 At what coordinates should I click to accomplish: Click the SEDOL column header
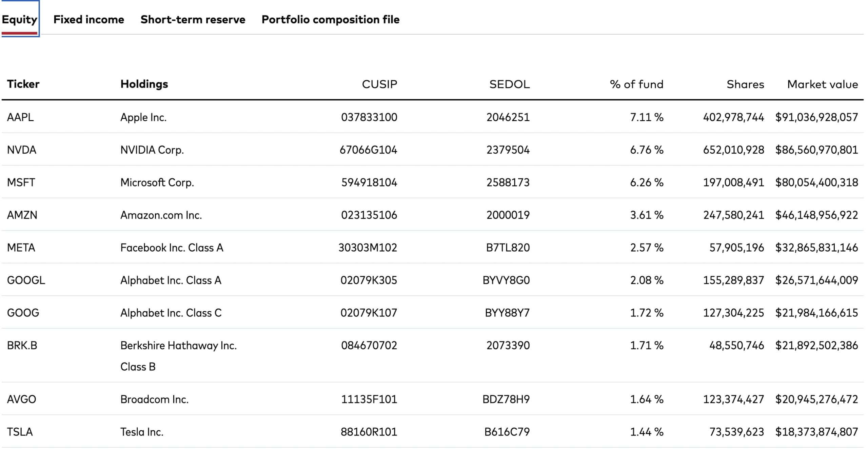(509, 84)
